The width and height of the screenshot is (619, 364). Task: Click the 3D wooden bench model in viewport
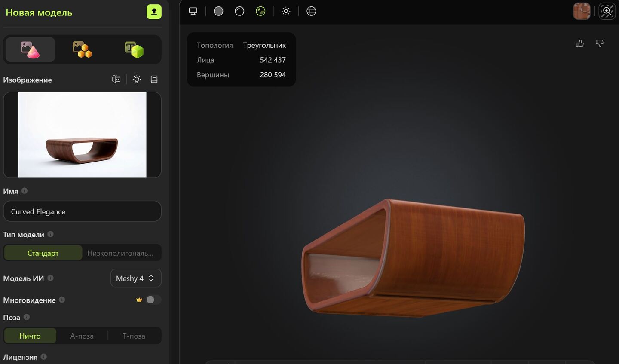point(414,258)
